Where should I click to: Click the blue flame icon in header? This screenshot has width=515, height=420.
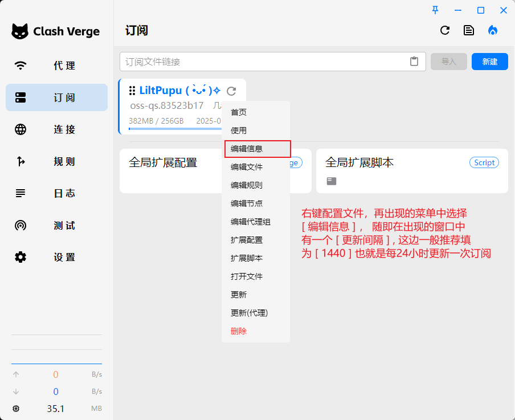click(x=493, y=30)
